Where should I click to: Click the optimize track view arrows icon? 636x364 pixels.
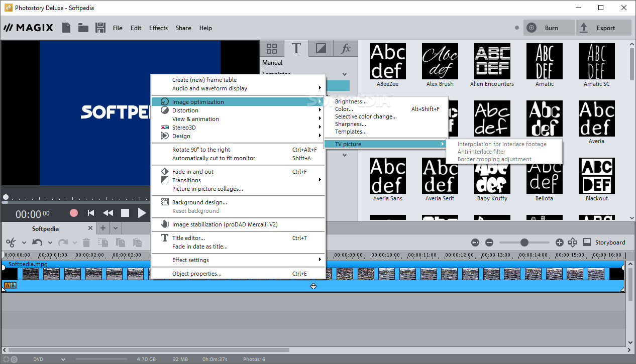coord(573,242)
